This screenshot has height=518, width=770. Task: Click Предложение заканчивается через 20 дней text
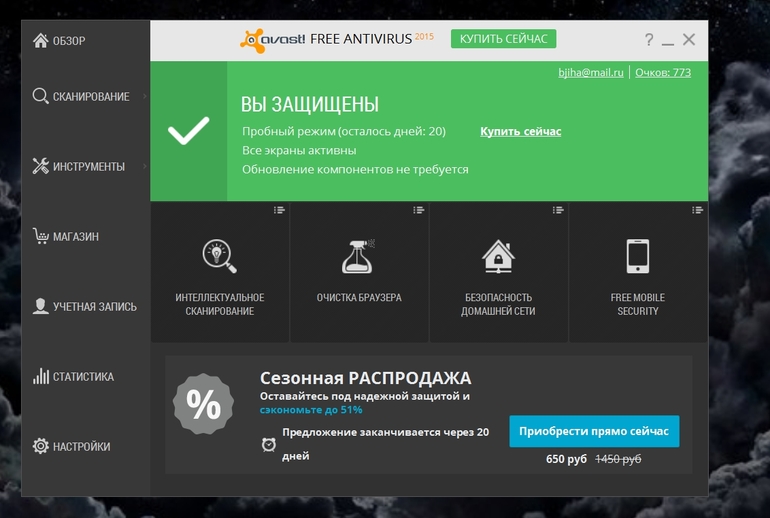tap(385, 444)
